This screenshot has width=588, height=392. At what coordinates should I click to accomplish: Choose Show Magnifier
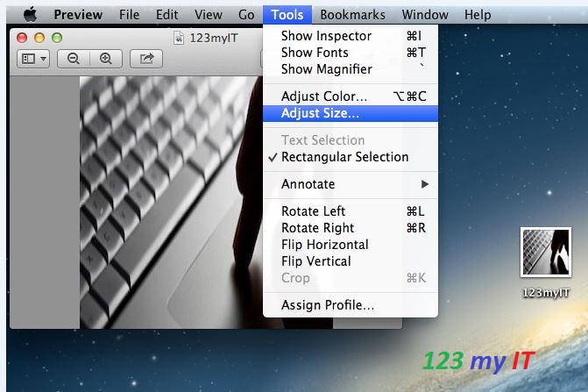click(x=351, y=69)
